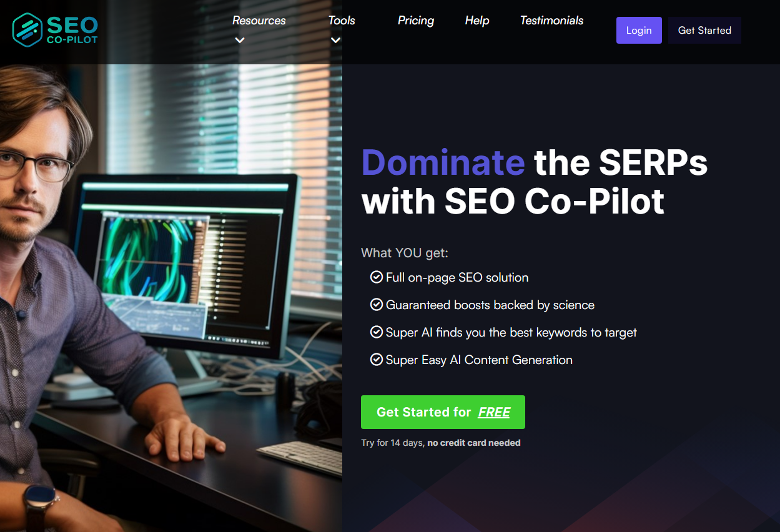Viewport: 780px width, 532px height.
Task: Click checkmark icon beside Super Easy AI Content Generation
Action: tap(377, 359)
